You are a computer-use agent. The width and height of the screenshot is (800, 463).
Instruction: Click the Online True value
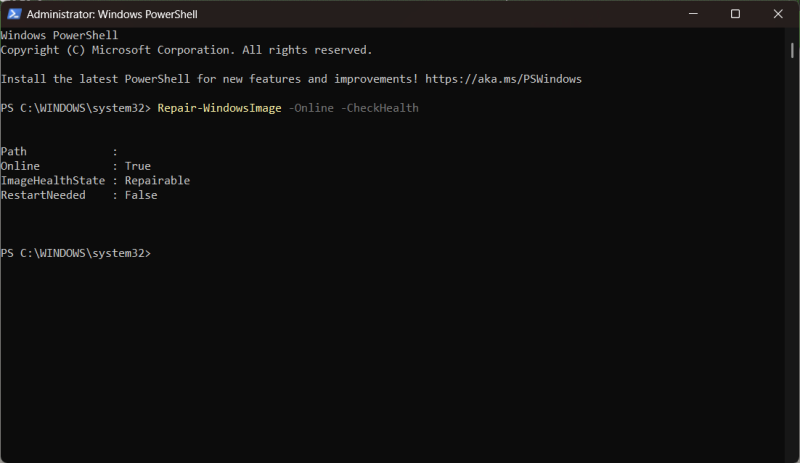click(138, 166)
